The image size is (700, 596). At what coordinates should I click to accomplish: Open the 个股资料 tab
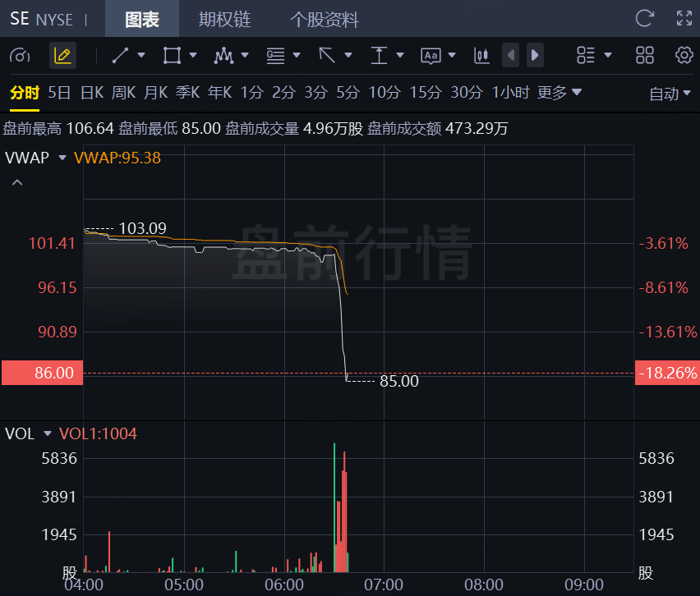pos(324,19)
